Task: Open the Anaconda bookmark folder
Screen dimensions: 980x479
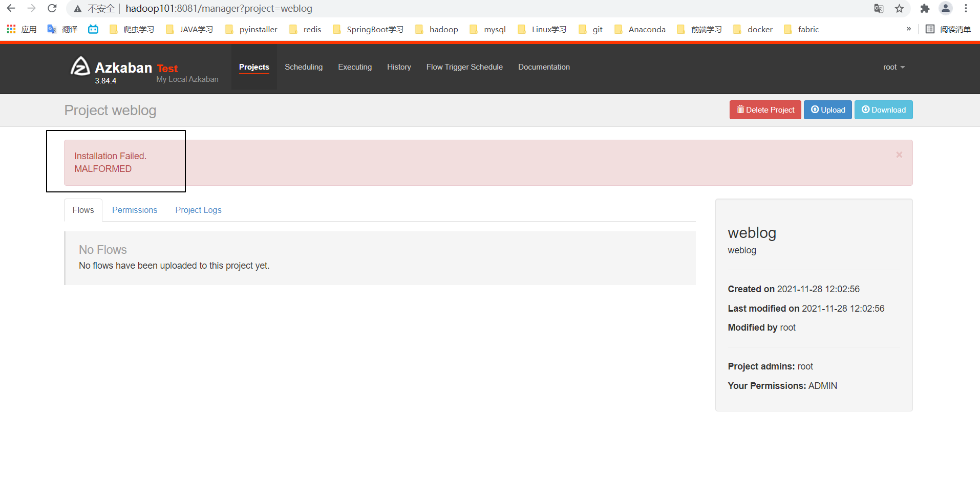Action: 640,29
